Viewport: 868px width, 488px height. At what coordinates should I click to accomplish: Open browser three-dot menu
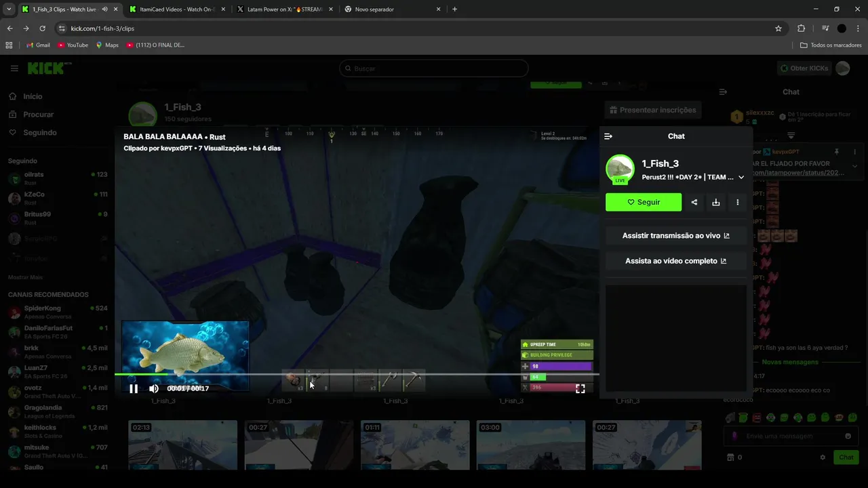tap(858, 28)
